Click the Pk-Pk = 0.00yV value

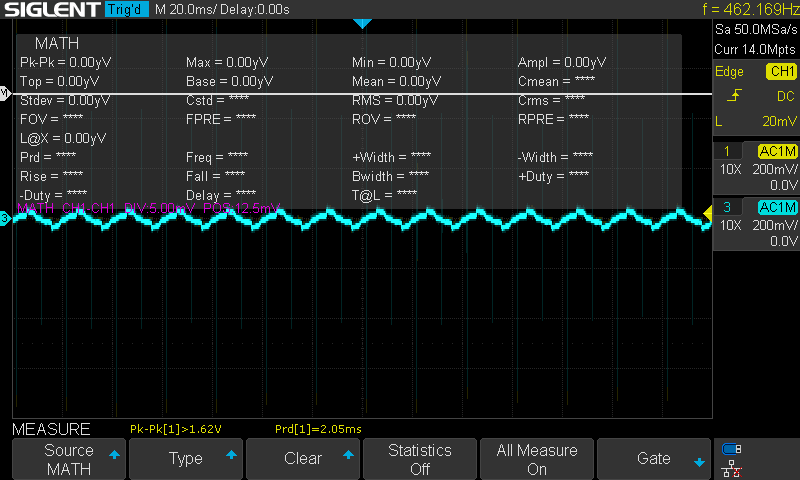(x=65, y=62)
